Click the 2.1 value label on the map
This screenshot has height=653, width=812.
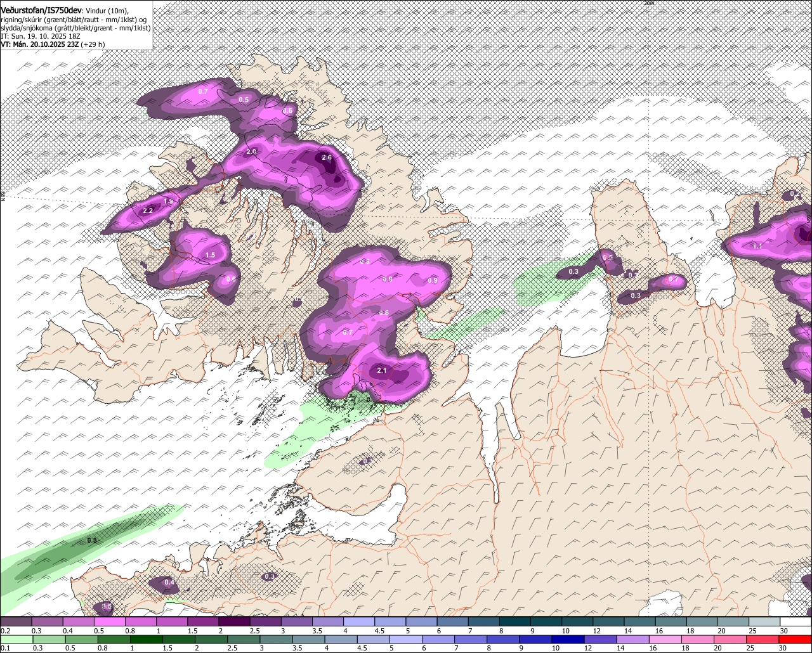pos(382,370)
